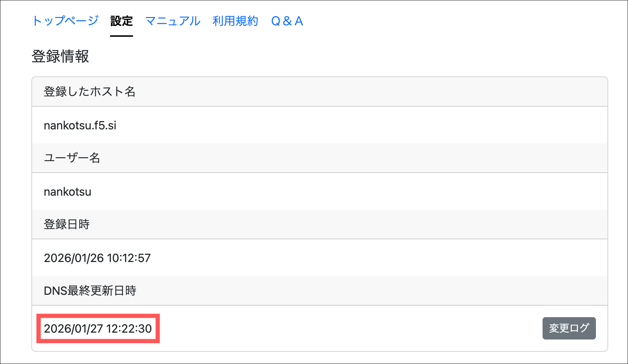The image size is (628, 364).
Task: Select the hostname nankotsu.f5.si text
Action: (80, 125)
